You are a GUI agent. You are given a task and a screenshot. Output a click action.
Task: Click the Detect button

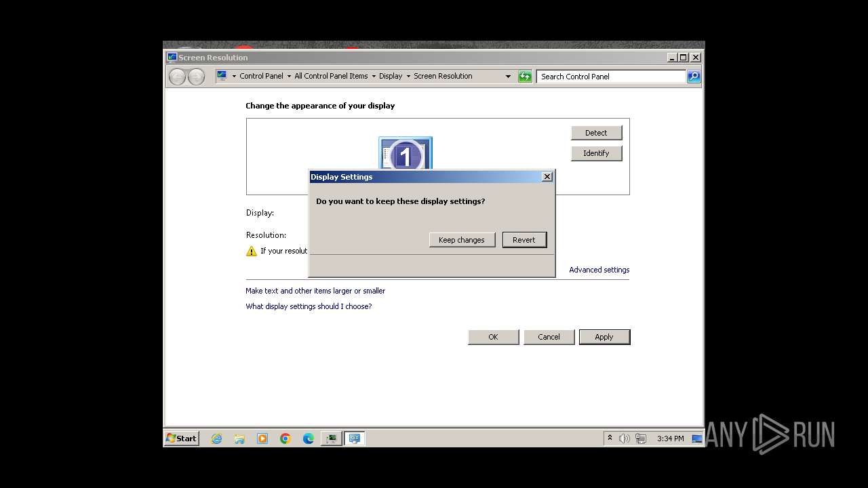pos(596,133)
